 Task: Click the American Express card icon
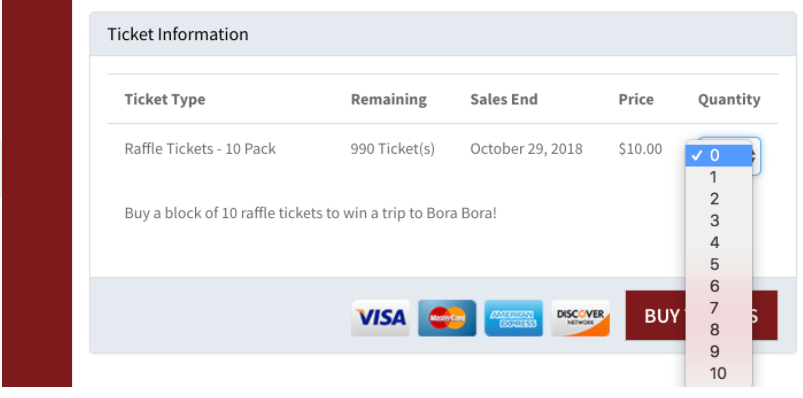[514, 318]
